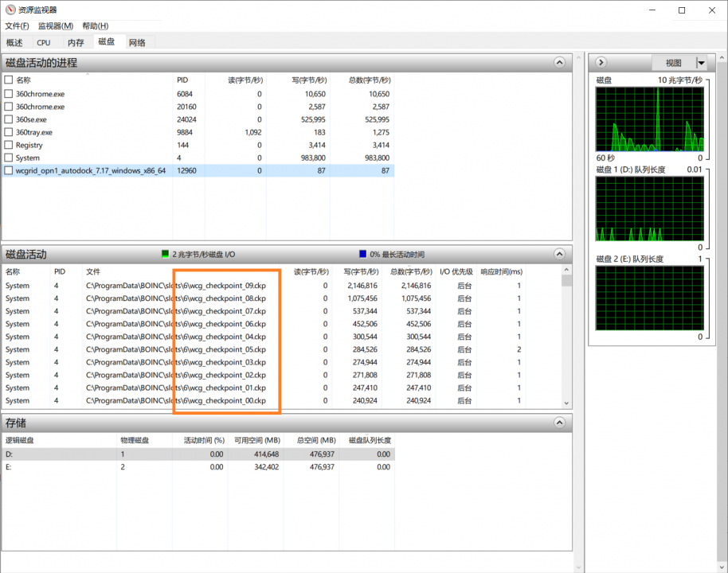Select the wcg_checkpoint_09.ckp row
The image size is (728, 573).
264,286
